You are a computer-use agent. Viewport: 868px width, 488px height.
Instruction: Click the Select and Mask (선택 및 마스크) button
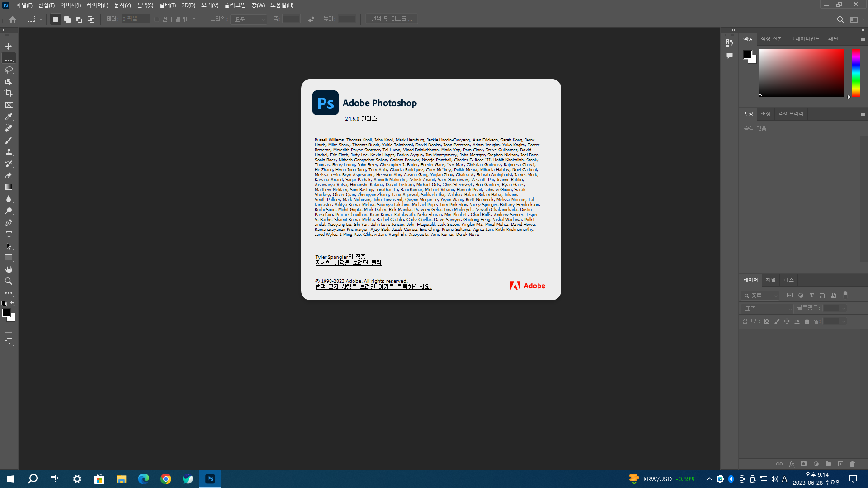392,19
